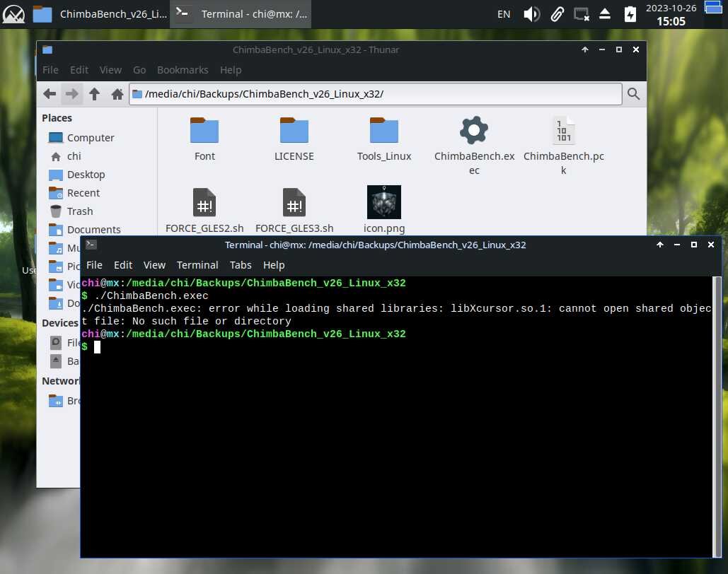Open Trash from the Places sidebar

[x=80, y=211]
